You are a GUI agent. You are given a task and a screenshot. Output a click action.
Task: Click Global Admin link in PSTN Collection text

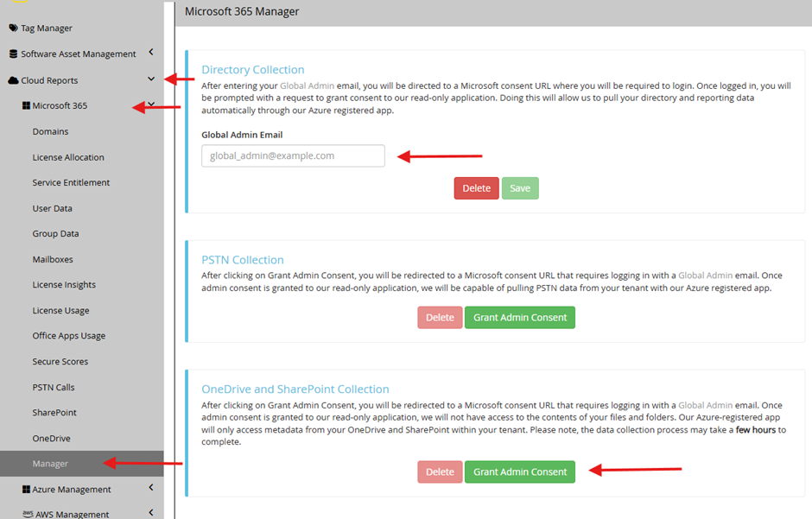pos(706,275)
